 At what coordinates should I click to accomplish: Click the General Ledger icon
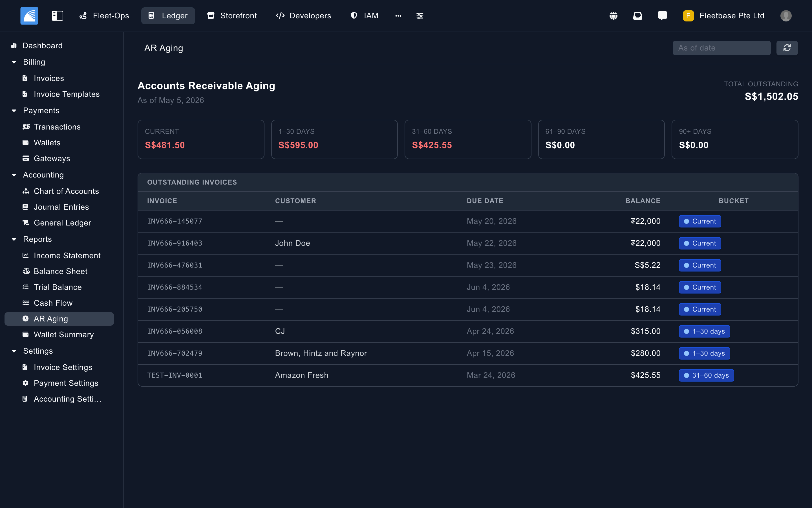[x=26, y=223]
